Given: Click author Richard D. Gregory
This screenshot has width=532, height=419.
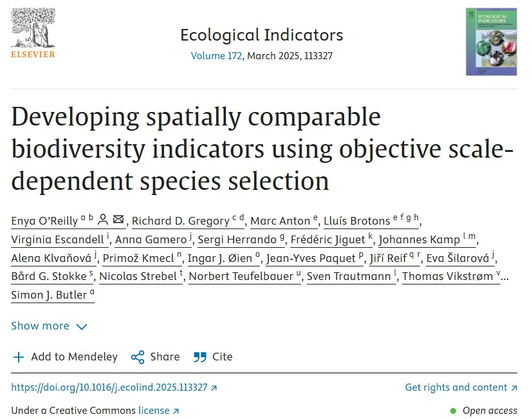Looking at the screenshot, I should pyautogui.click(x=181, y=221).
